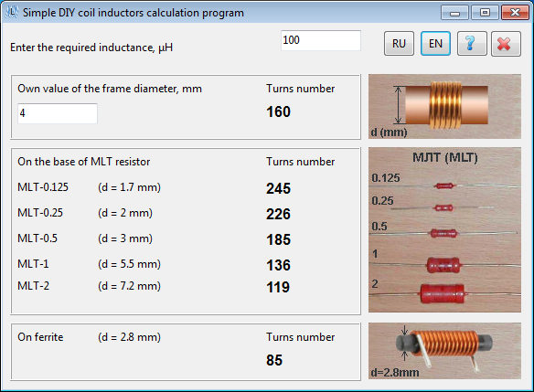Click "Enter the required inductance, µH" label
Image resolution: width=534 pixels, height=392 pixels.
pyautogui.click(x=91, y=48)
